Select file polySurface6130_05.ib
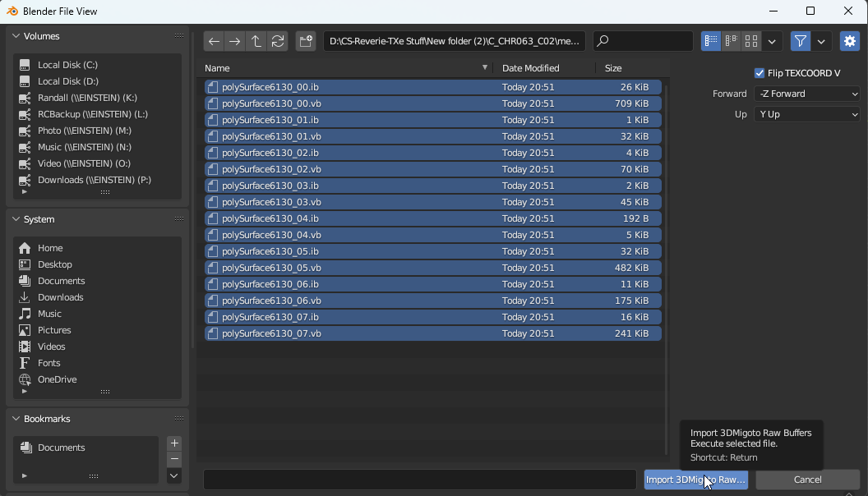 click(x=433, y=251)
